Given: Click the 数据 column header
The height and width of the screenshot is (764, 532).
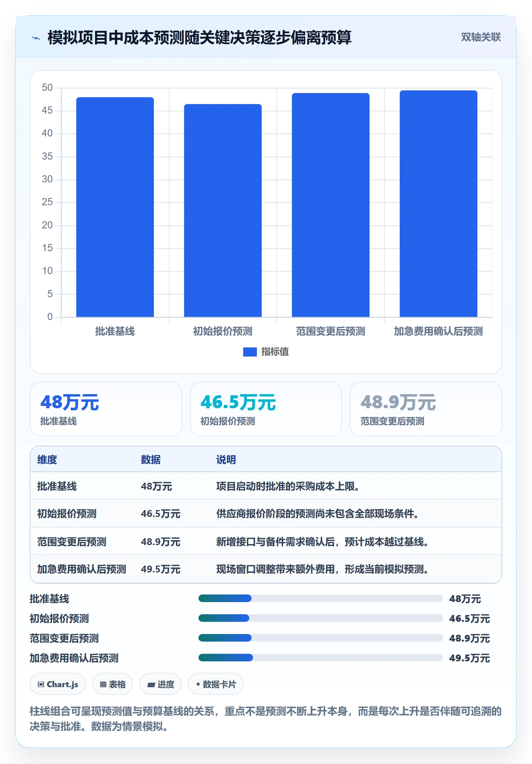Looking at the screenshot, I should pyautogui.click(x=150, y=460).
